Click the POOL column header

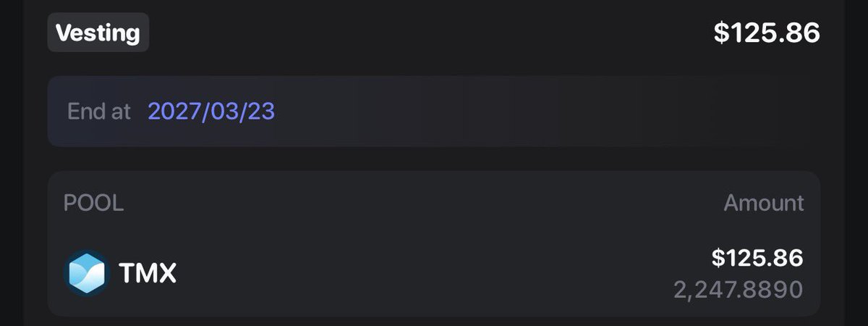coord(93,203)
